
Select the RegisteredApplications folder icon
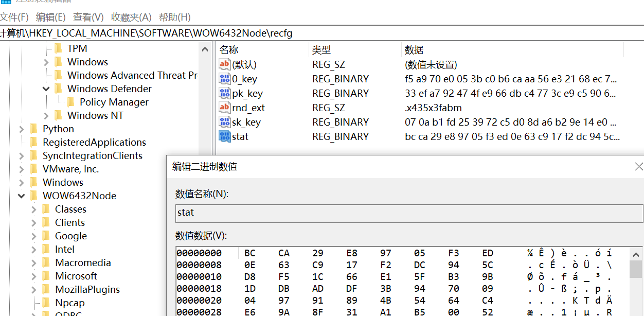(33, 142)
